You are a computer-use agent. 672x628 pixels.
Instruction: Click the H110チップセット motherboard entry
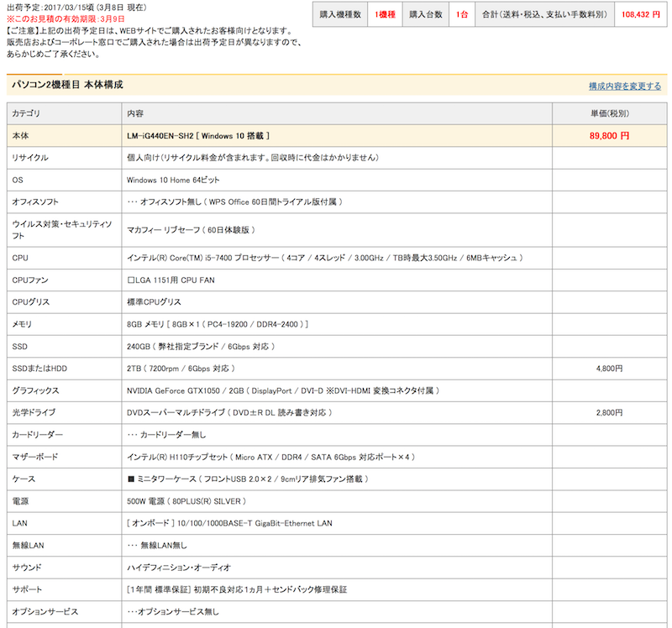[x=270, y=457]
